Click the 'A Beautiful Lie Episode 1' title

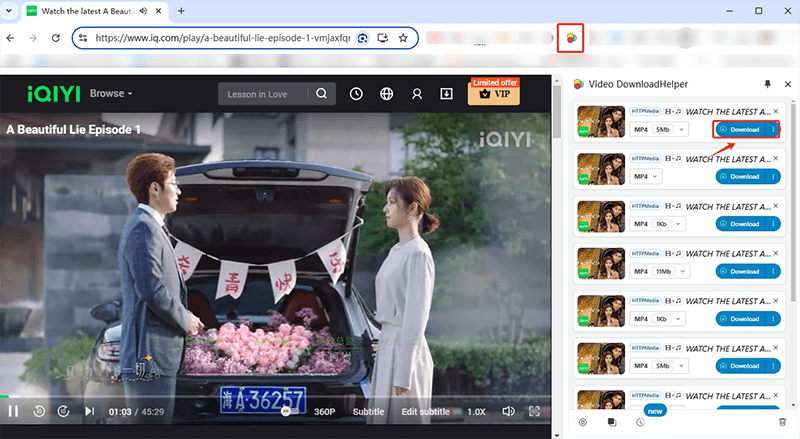click(73, 130)
